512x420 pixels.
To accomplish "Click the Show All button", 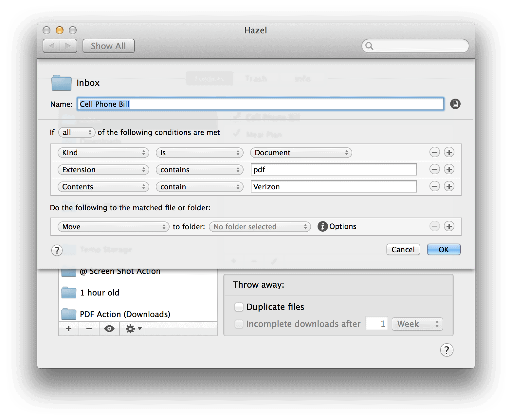I will [x=108, y=46].
